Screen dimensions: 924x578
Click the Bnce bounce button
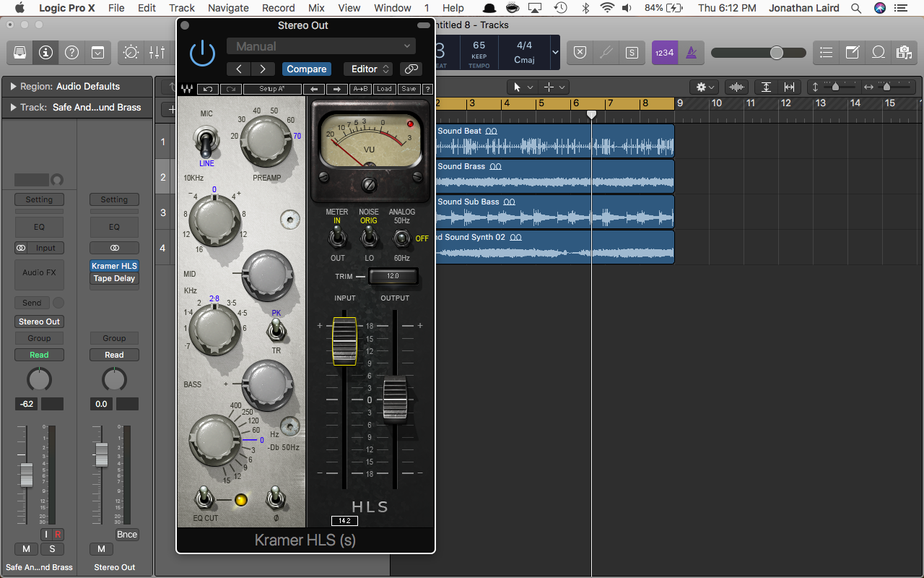pos(127,535)
